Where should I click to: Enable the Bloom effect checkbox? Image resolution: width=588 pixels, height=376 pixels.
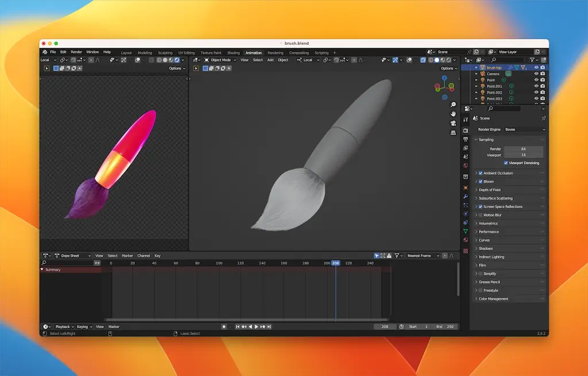(481, 181)
